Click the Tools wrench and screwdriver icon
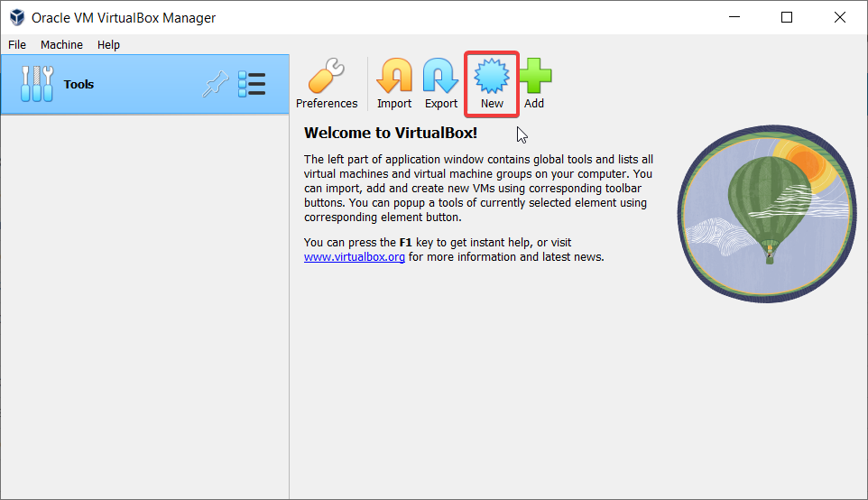868x500 pixels. coord(37,85)
